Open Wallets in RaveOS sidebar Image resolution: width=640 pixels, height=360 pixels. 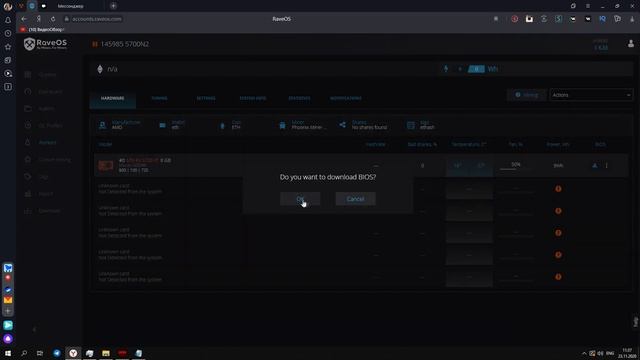click(46, 109)
